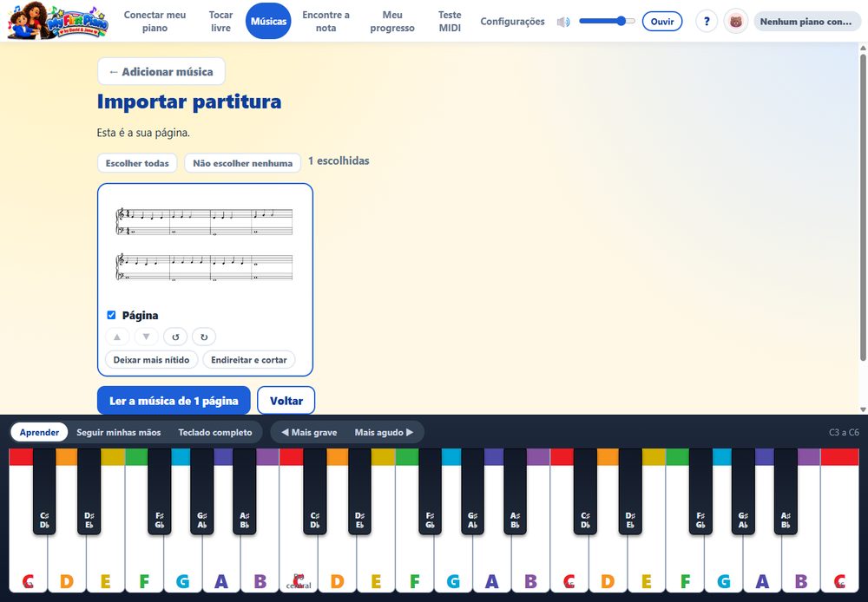Click 'Esta é a sua página.' text
The width and height of the screenshot is (868, 602).
(x=143, y=132)
